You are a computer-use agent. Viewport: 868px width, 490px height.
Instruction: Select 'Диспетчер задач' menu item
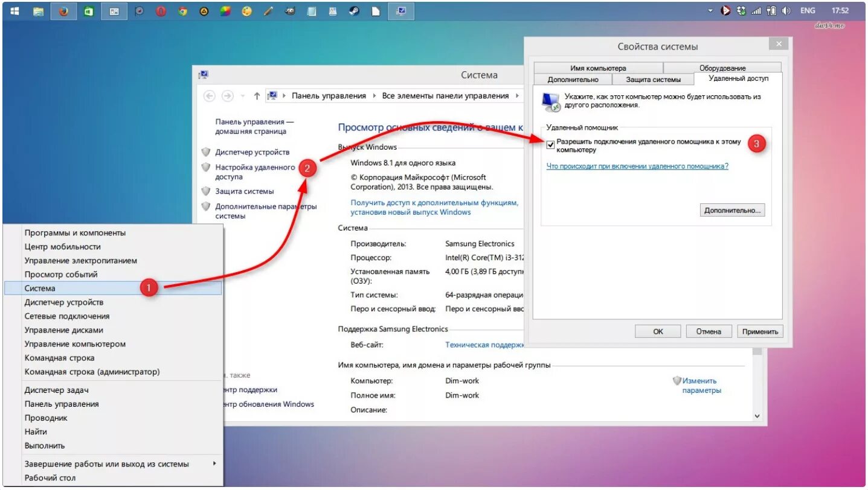113,390
